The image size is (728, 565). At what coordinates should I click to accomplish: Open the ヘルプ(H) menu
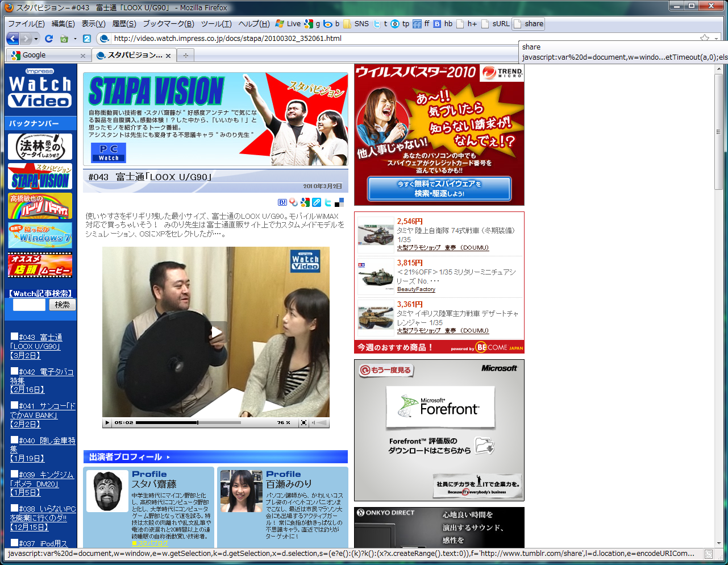(x=254, y=24)
